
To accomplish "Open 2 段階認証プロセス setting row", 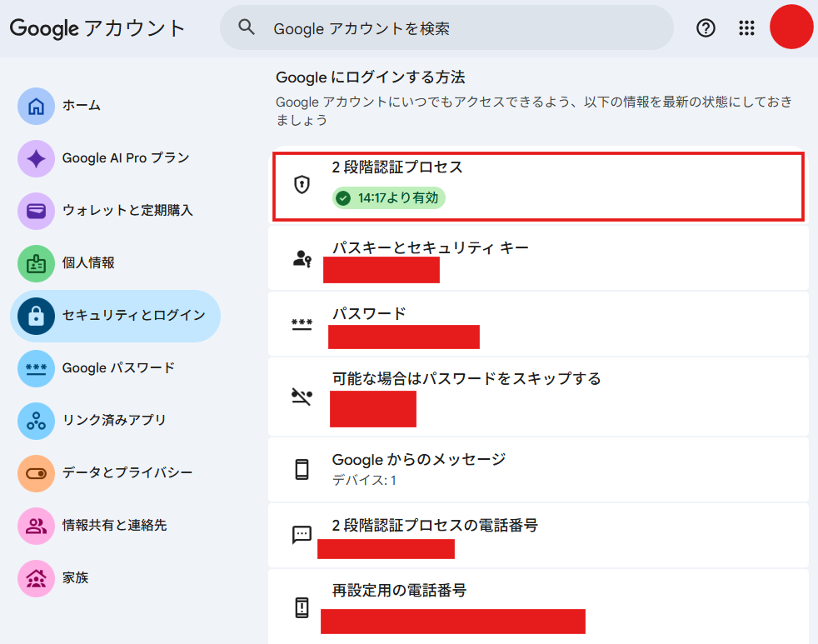I will (x=538, y=187).
